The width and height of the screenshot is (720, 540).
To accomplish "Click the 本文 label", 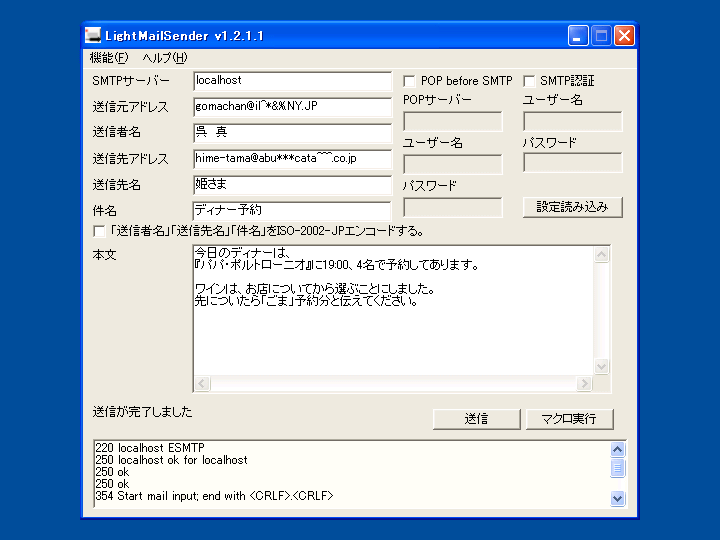I will (105, 255).
